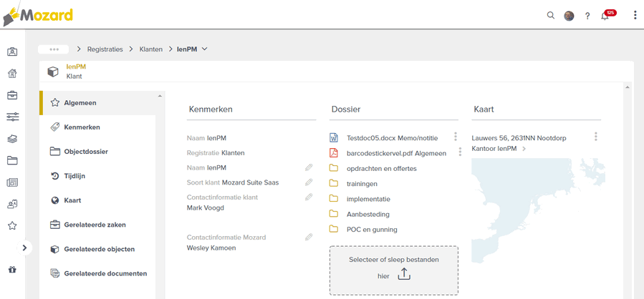The width and height of the screenshot is (644, 299).
Task: Open the IenPM breadcrumb dropdown chevron
Action: point(205,49)
